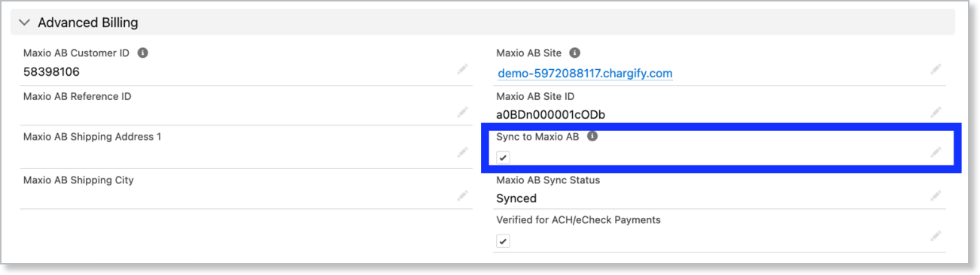The width and height of the screenshot is (980, 275).
Task: Open the demo-5972088117.chargify.com link
Action: [585, 74]
